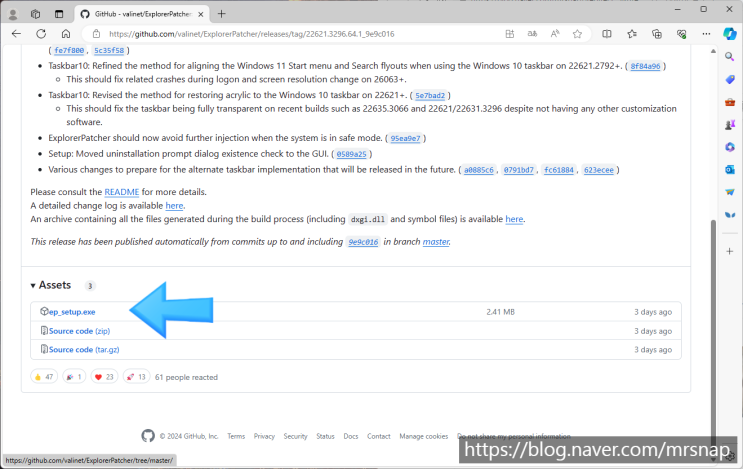
Task: Open footer Contact link
Action: pos(379,436)
